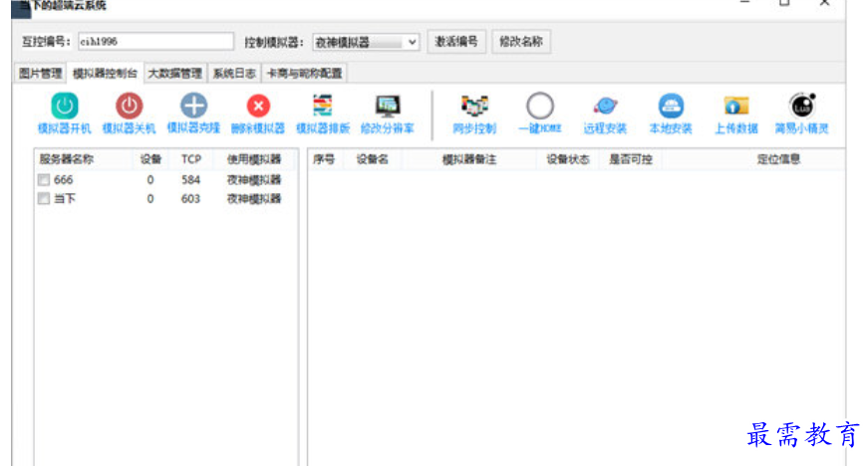Click the 本地安装 local install icon
This screenshot has height=466, width=868.
[671, 106]
